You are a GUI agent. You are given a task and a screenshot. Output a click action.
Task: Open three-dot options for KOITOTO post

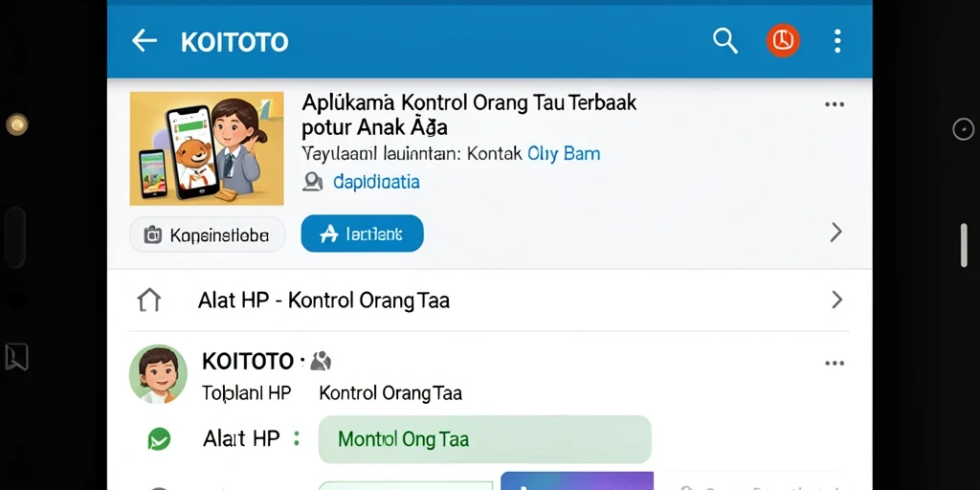pyautogui.click(x=835, y=363)
